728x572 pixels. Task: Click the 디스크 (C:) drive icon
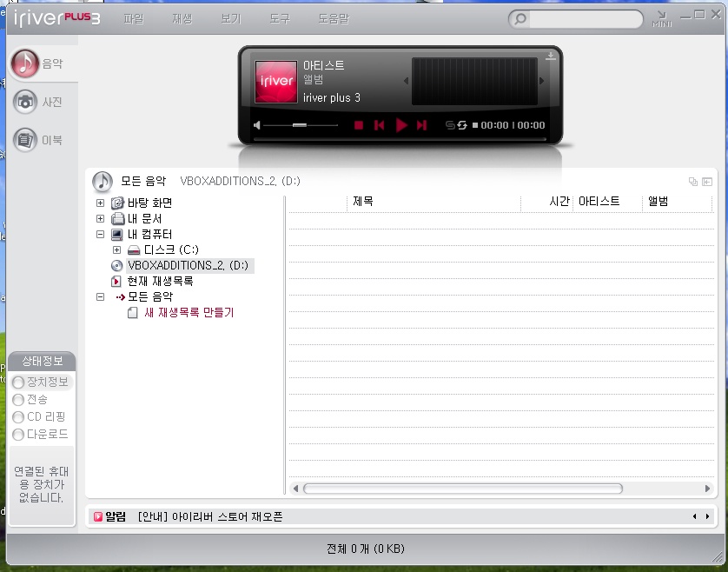(x=134, y=250)
